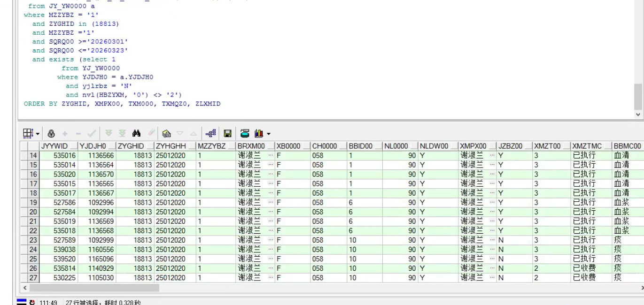The image size is (644, 305).
Task: Click the horizontal scrollbar left arrow
Action: coord(25,287)
